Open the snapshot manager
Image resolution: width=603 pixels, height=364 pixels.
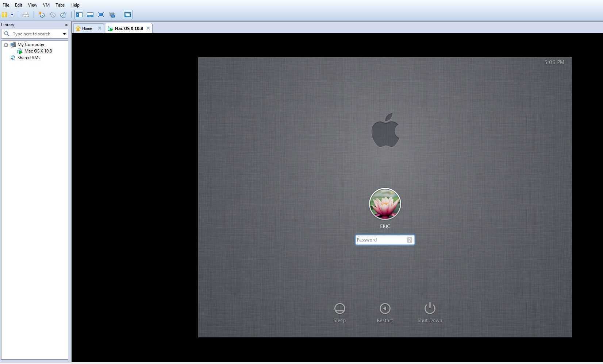[x=63, y=15]
